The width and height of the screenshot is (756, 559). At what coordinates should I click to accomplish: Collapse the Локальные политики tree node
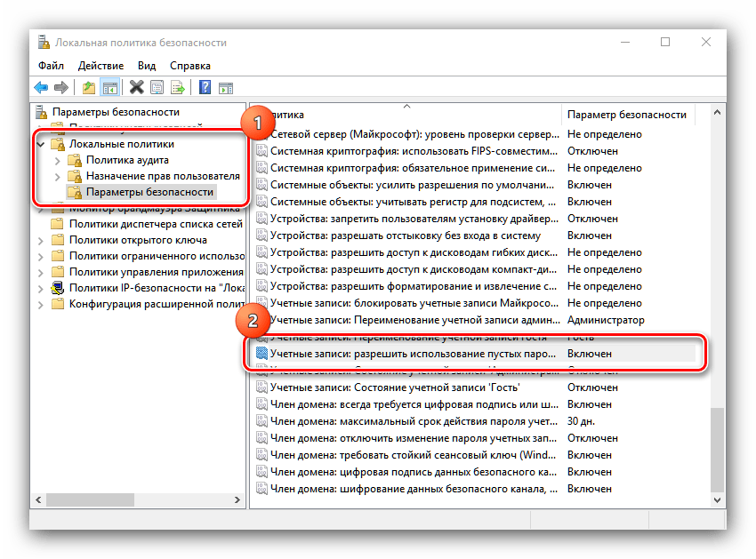41,143
